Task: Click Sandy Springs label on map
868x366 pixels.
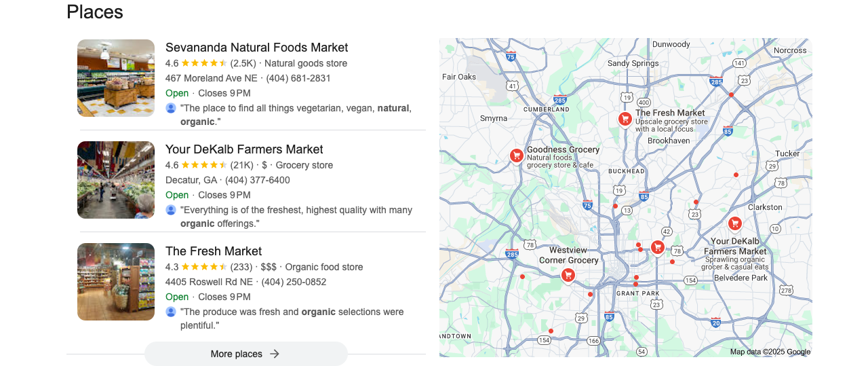Action: click(x=633, y=63)
